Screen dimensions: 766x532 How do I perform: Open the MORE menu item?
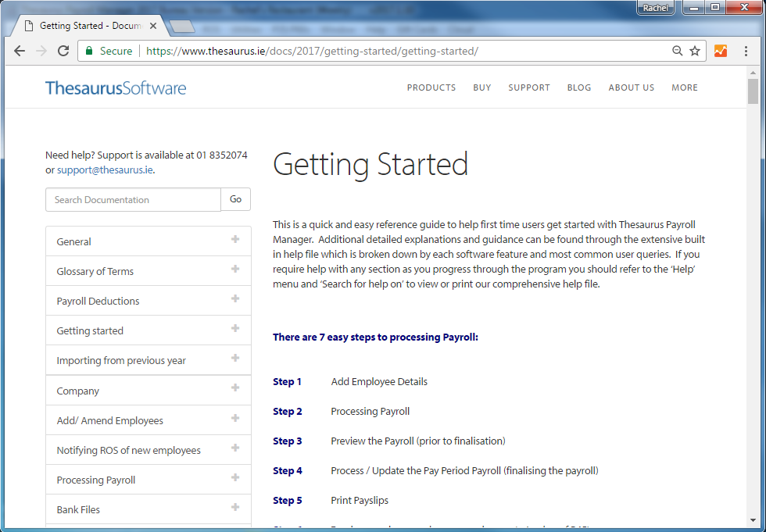(685, 87)
